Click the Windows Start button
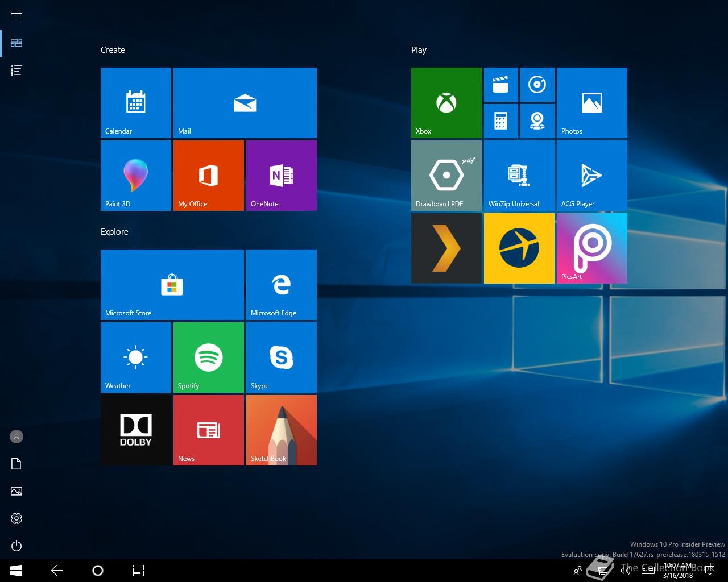The height and width of the screenshot is (582, 728). pyautogui.click(x=16, y=571)
